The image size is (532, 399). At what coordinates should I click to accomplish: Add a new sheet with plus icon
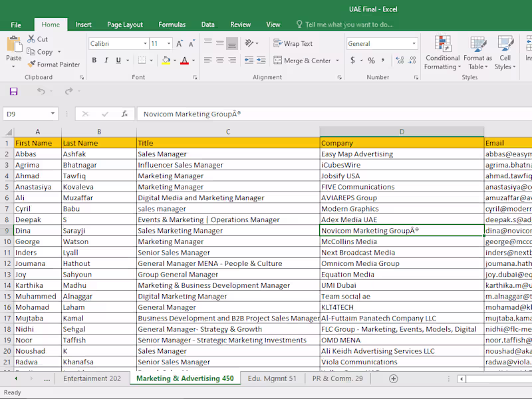393,378
